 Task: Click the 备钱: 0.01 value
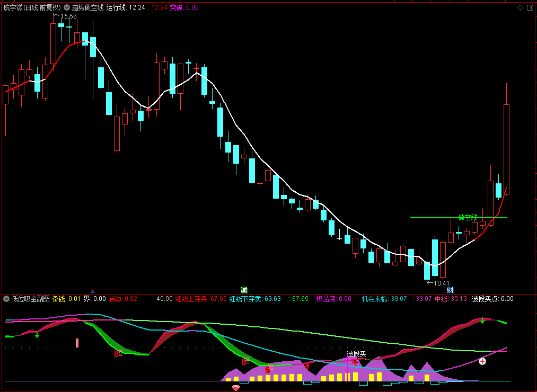66,299
